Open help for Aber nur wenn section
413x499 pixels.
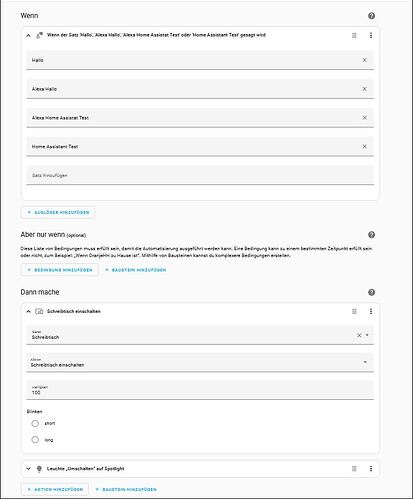[x=371, y=235]
